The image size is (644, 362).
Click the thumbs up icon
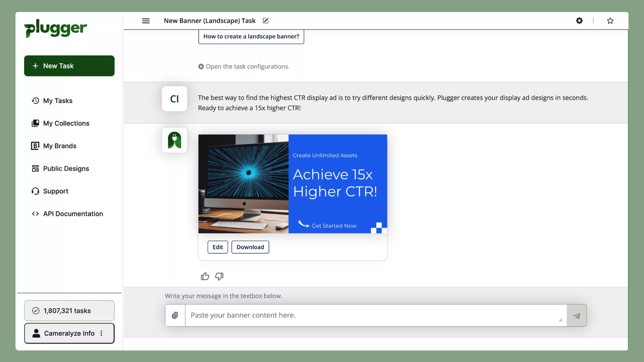[x=205, y=276]
